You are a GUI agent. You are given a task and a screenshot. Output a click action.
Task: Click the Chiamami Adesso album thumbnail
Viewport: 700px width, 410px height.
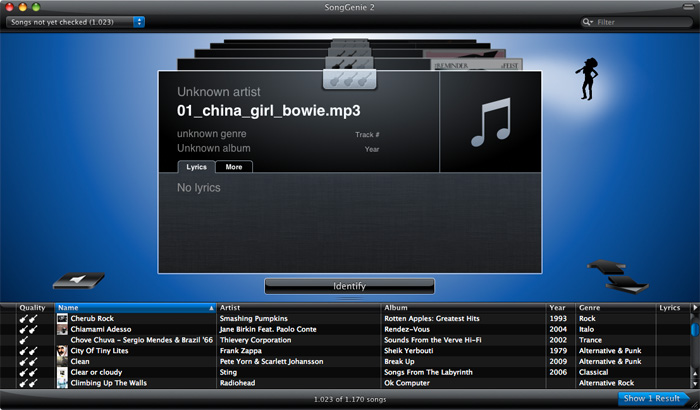coord(62,329)
